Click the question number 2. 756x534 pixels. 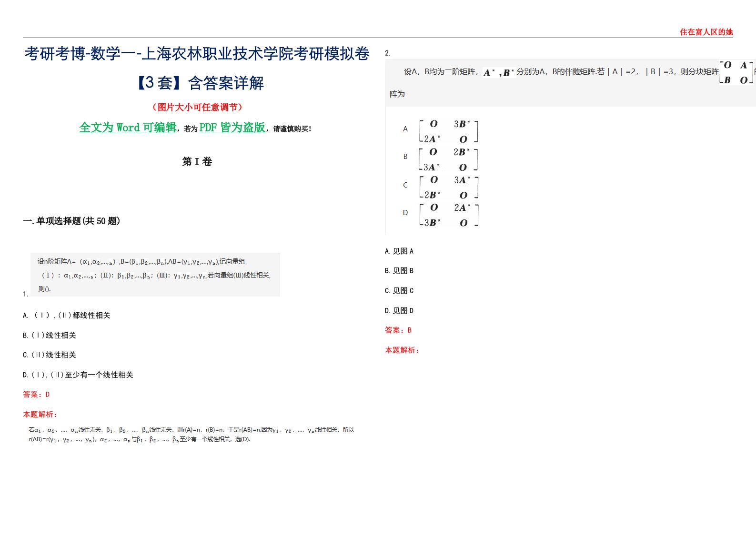[387, 53]
